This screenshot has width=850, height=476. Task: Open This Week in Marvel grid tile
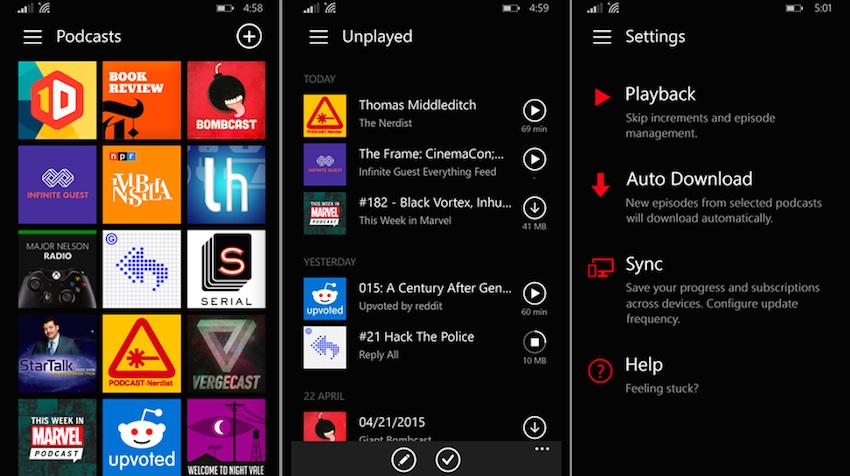point(57,438)
